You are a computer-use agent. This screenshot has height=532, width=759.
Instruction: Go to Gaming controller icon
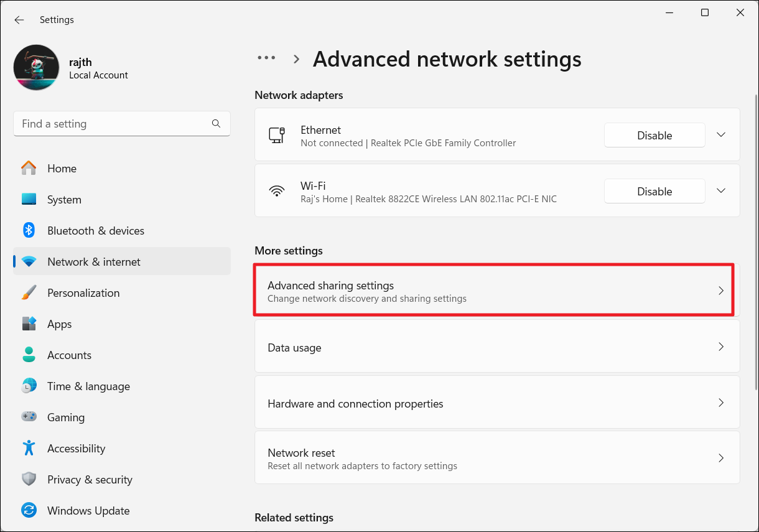(x=29, y=418)
